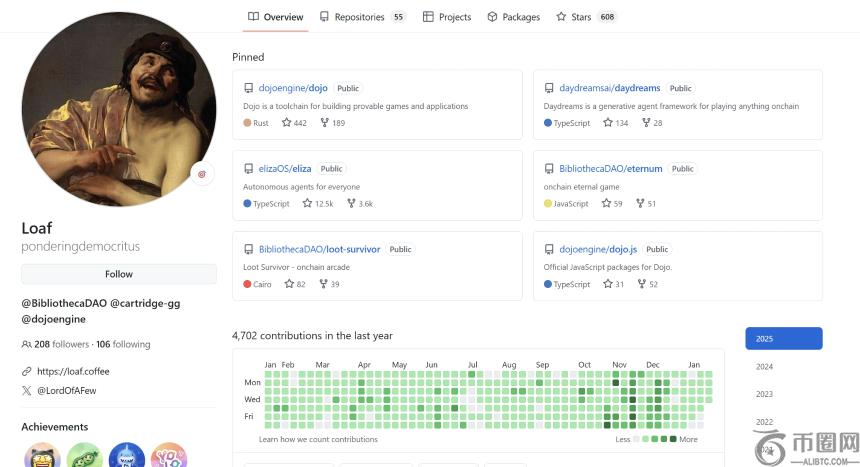
Task: Open the dojoengine/dojo repository link
Action: (293, 88)
